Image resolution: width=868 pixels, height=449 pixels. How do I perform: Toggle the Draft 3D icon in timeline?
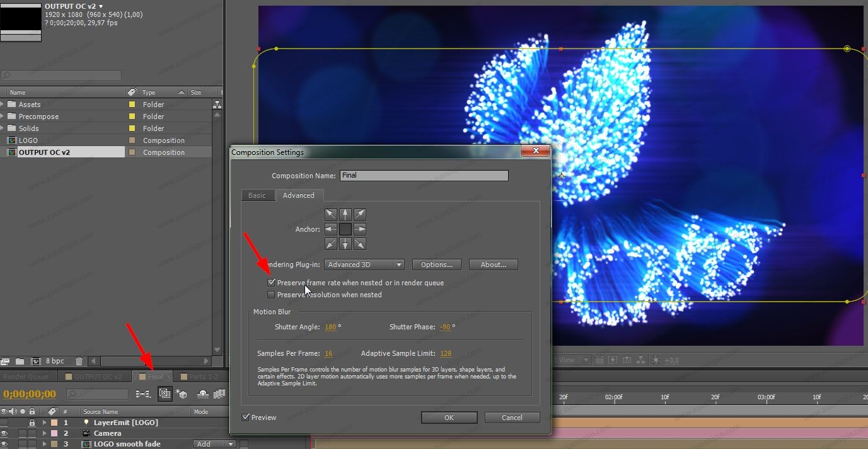pos(182,394)
